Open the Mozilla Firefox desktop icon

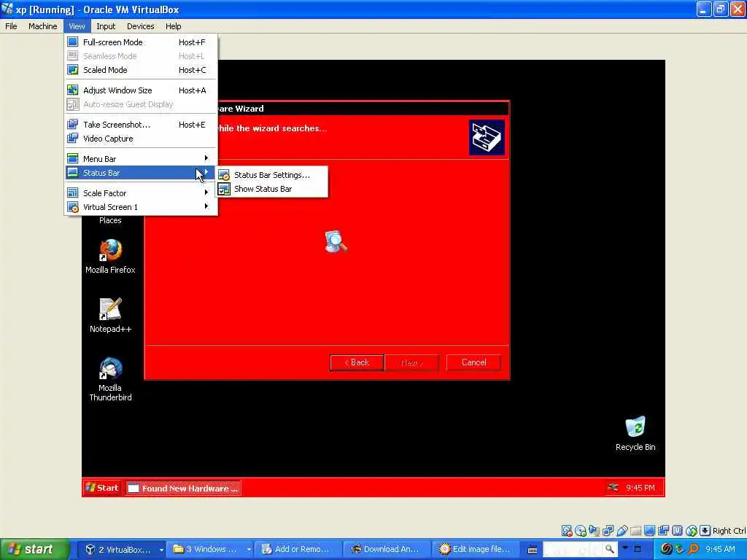pos(111,257)
